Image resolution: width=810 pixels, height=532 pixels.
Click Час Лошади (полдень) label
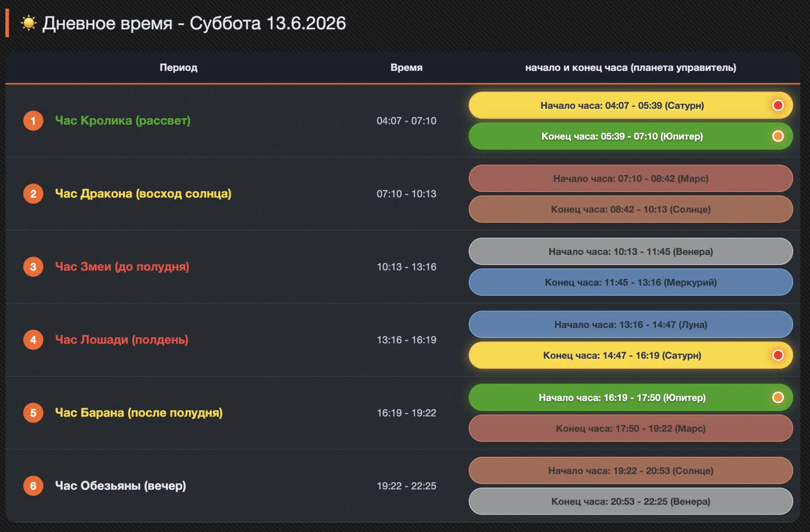tap(122, 340)
